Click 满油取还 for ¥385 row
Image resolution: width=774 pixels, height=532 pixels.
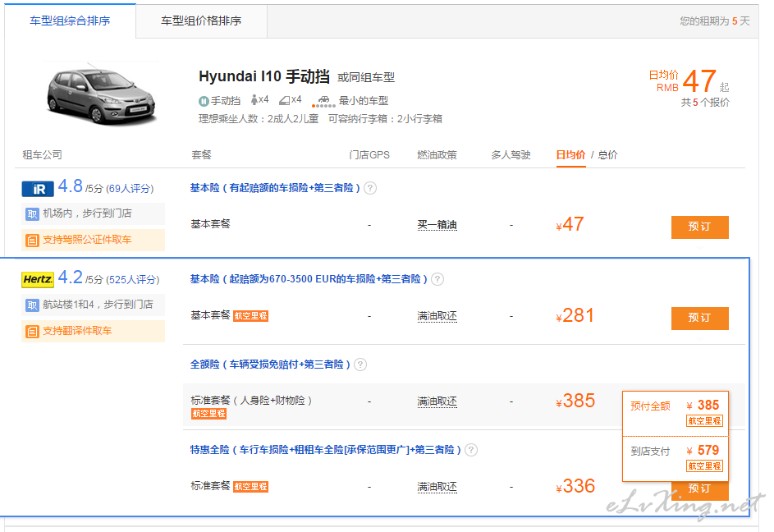[437, 401]
